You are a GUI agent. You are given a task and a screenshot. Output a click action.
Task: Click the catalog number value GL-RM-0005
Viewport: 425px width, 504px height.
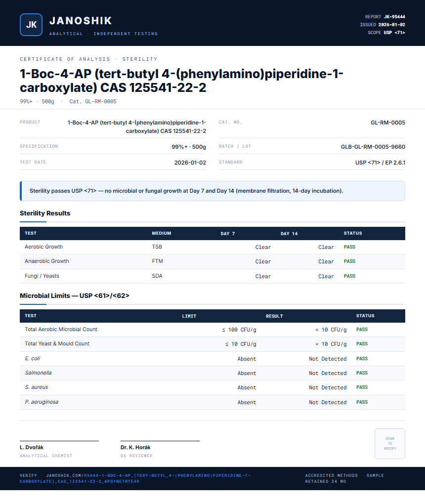coord(388,123)
